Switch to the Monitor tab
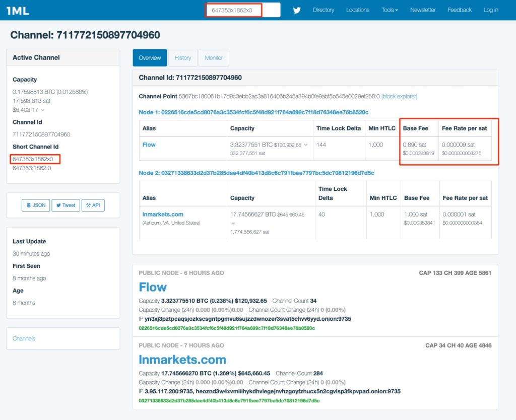This screenshot has height=420, width=516. [x=214, y=58]
